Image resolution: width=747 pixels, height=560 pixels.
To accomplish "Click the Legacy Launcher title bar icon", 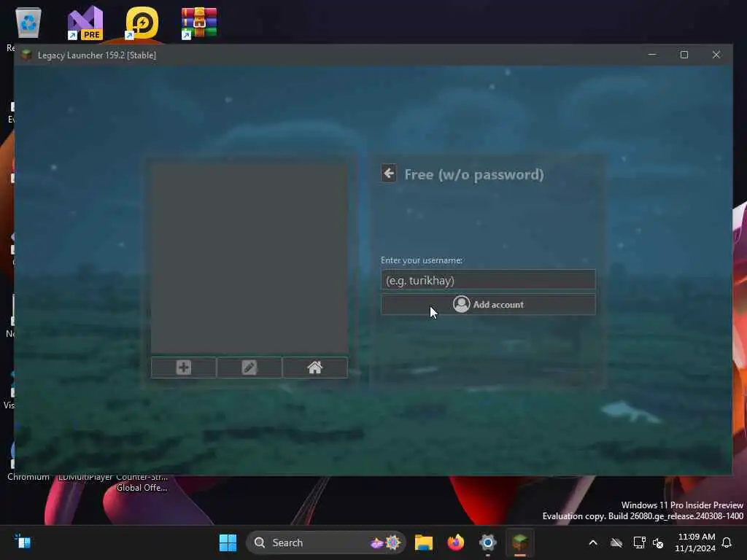I will (x=27, y=55).
